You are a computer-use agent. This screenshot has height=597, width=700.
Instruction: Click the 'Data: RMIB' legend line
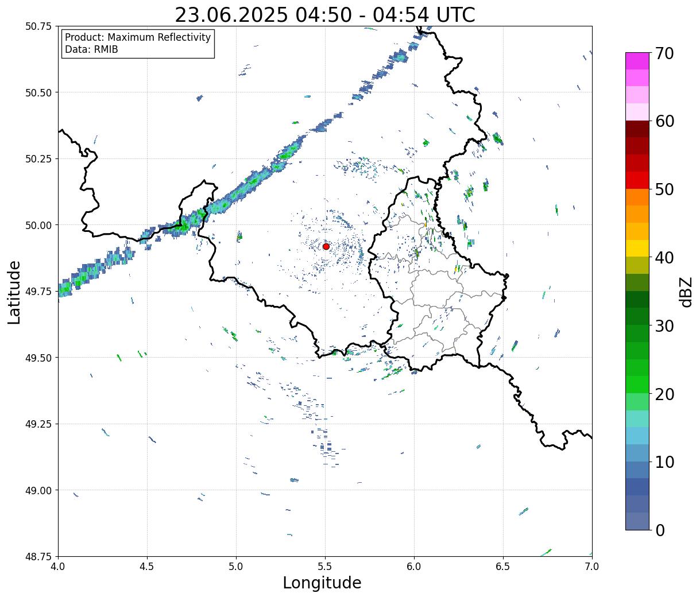(x=91, y=50)
